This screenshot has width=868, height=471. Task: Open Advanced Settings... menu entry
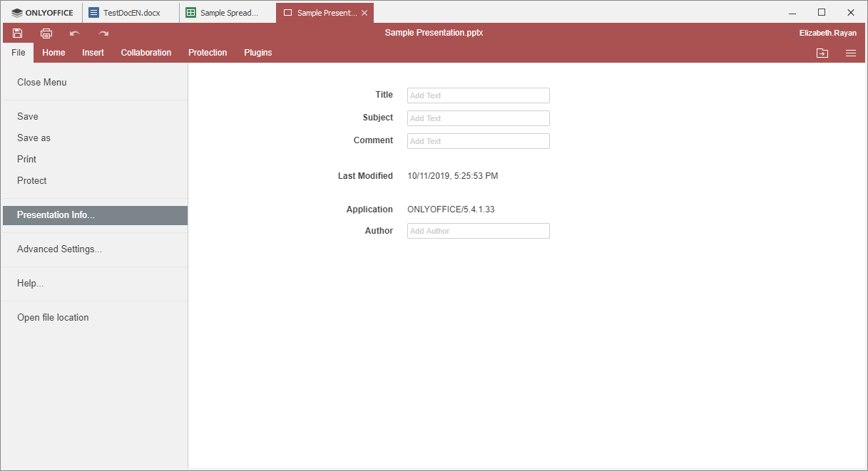(95, 249)
